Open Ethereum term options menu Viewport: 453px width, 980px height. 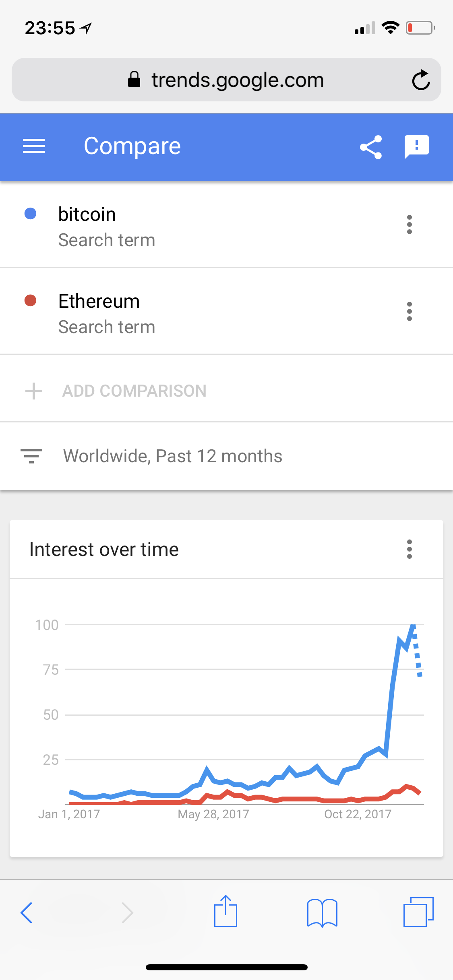pos(409,311)
